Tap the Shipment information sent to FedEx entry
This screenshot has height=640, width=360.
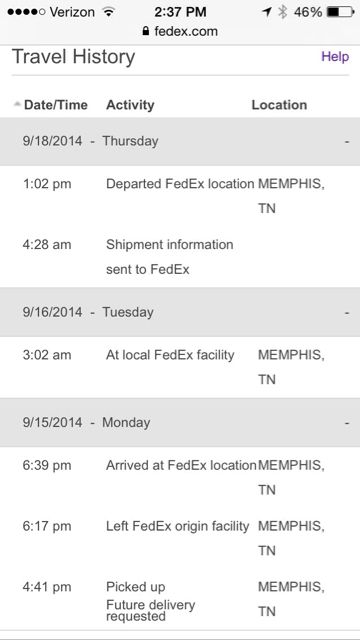click(x=170, y=257)
